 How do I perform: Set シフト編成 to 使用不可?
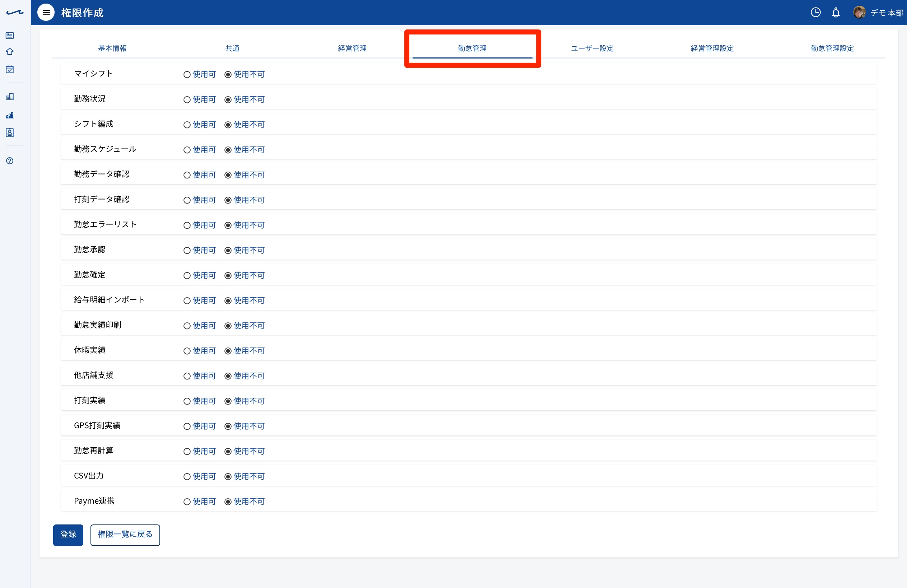tap(228, 125)
